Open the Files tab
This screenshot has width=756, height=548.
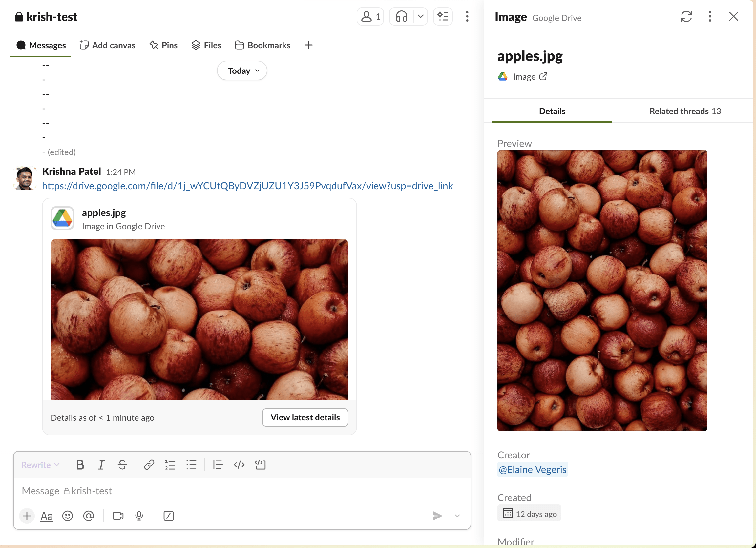206,45
